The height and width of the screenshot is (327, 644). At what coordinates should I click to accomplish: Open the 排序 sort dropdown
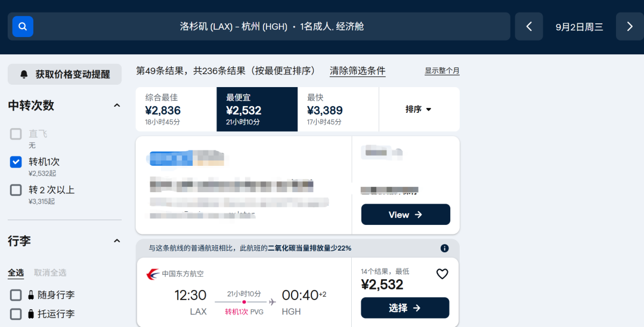[x=419, y=109]
